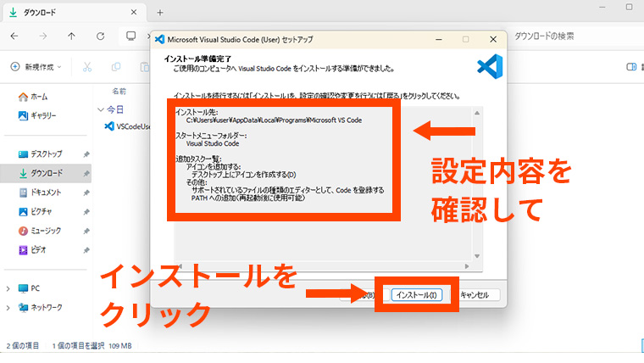The height and width of the screenshot is (363, 644).
Task: Select the VSCodeUserSetup installer file
Action: 127,126
